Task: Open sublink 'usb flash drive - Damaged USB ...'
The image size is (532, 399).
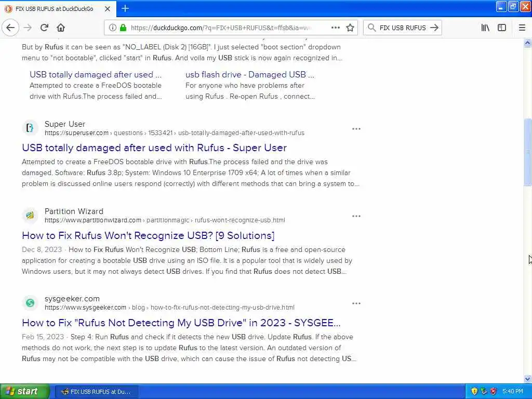Action: [x=250, y=75]
